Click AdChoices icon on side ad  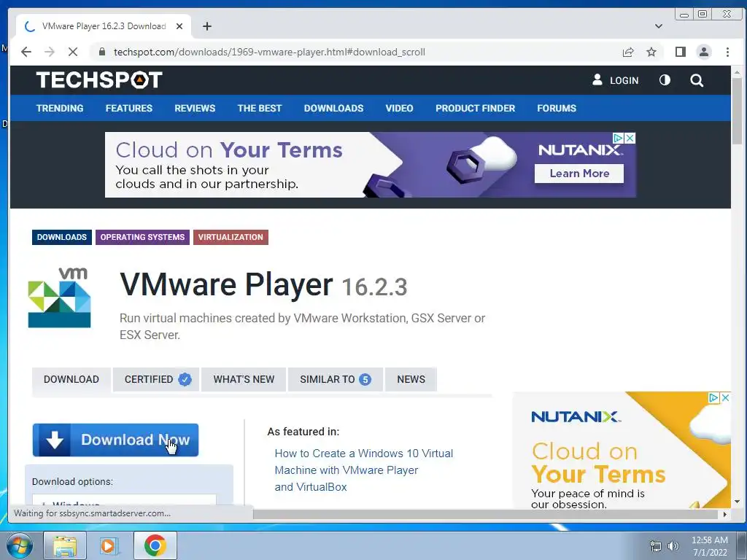[713, 397]
